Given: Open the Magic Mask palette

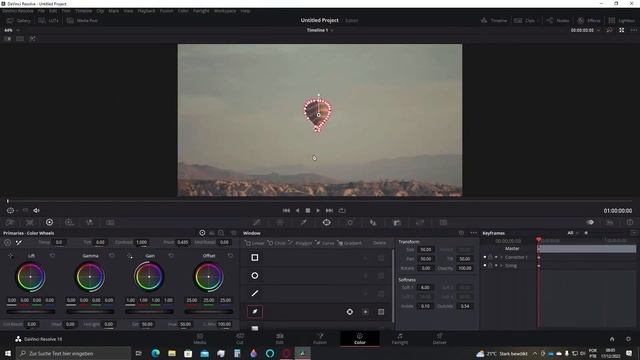Looking at the screenshot, I should pyautogui.click(x=373, y=222).
